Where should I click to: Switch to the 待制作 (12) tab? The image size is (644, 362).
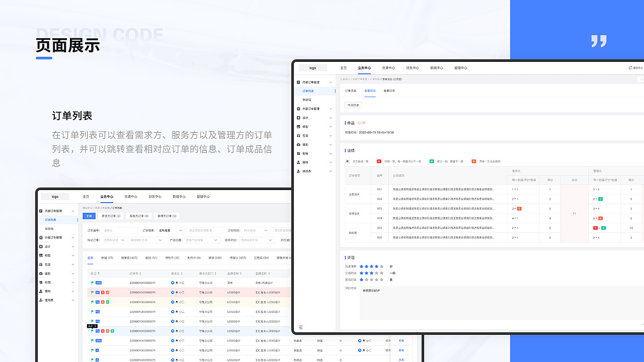[x=173, y=258]
